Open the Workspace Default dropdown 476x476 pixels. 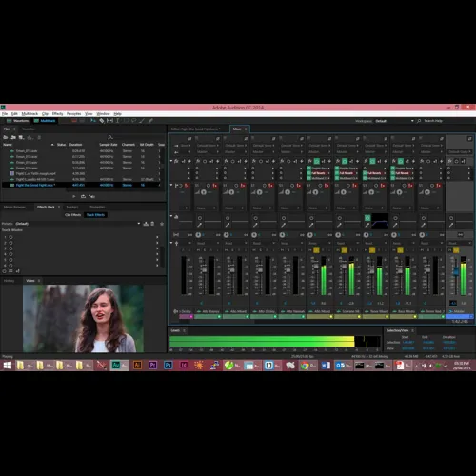(394, 121)
